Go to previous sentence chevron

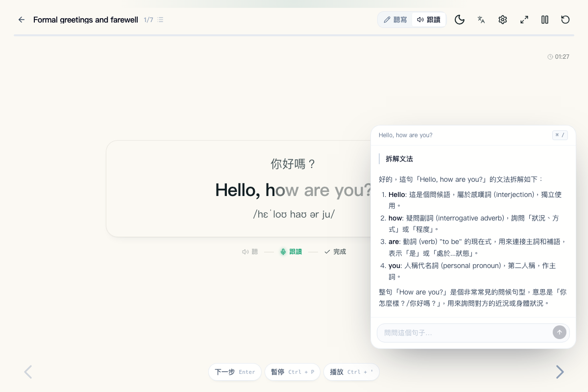click(28, 372)
